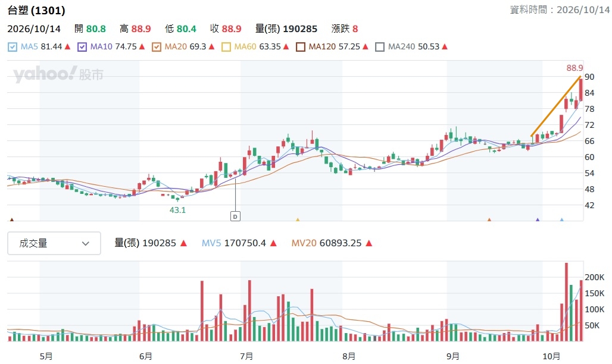This screenshot has width=612, height=364.
Task: Click the 88.9 peak label above the last candle
Action: (574, 68)
